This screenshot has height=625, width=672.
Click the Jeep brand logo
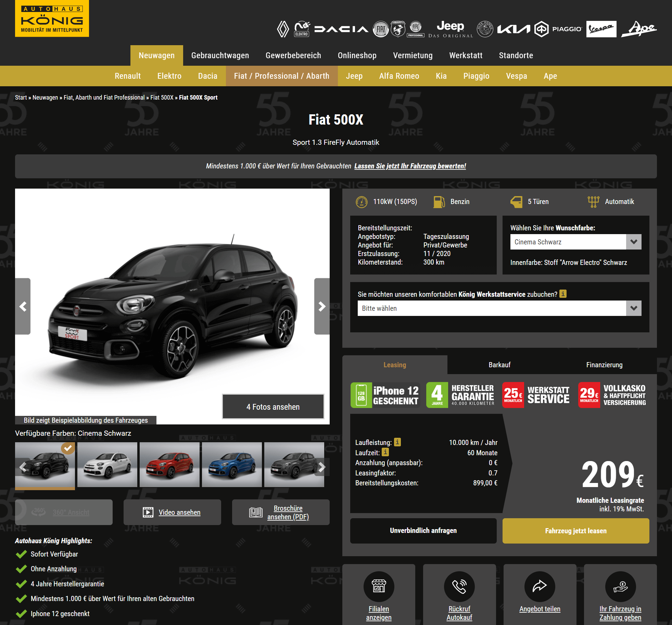[x=451, y=29]
